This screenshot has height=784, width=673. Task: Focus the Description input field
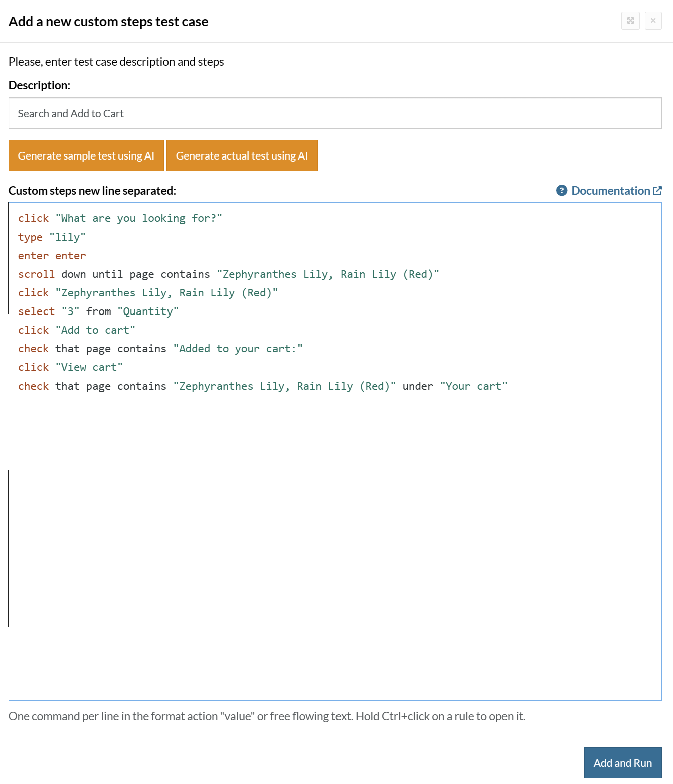click(335, 113)
